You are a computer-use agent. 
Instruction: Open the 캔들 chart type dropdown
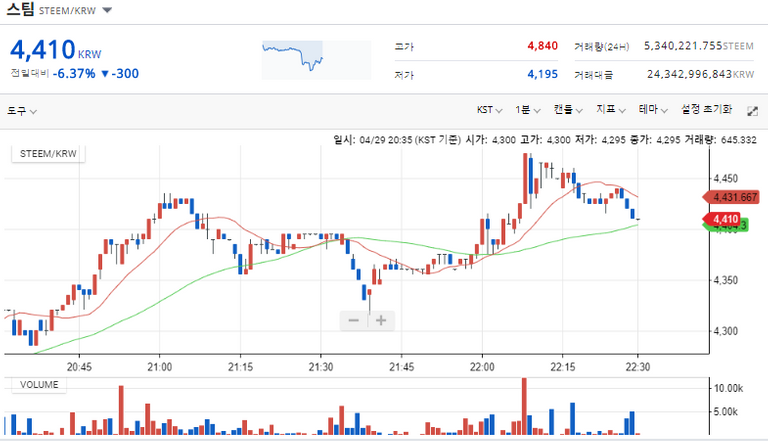point(568,110)
